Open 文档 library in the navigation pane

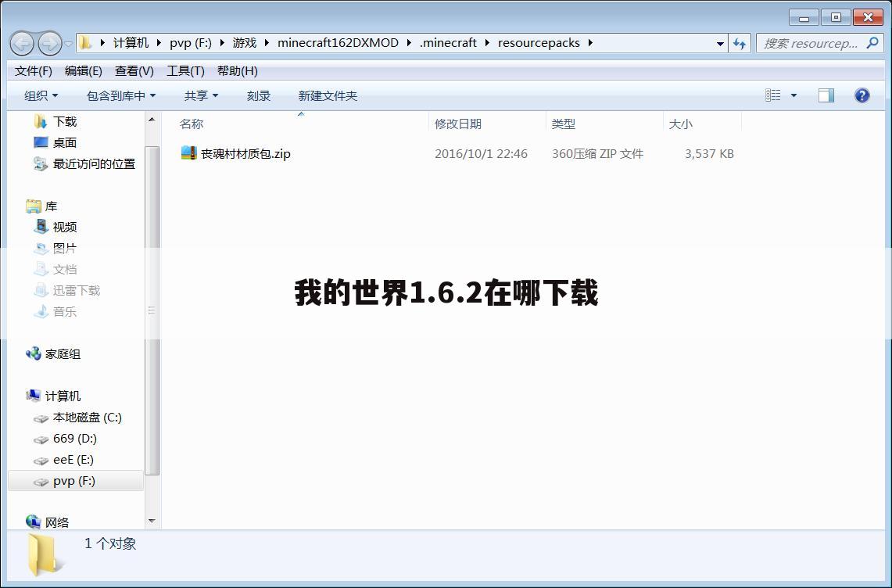point(64,269)
